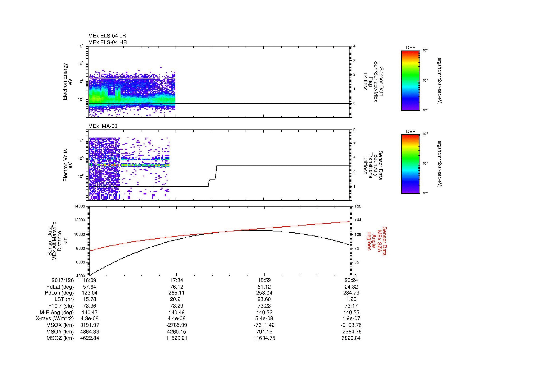This screenshot has height=392, width=555.
Task: Click the 180 SZA axis tick
Action: (x=358, y=206)
